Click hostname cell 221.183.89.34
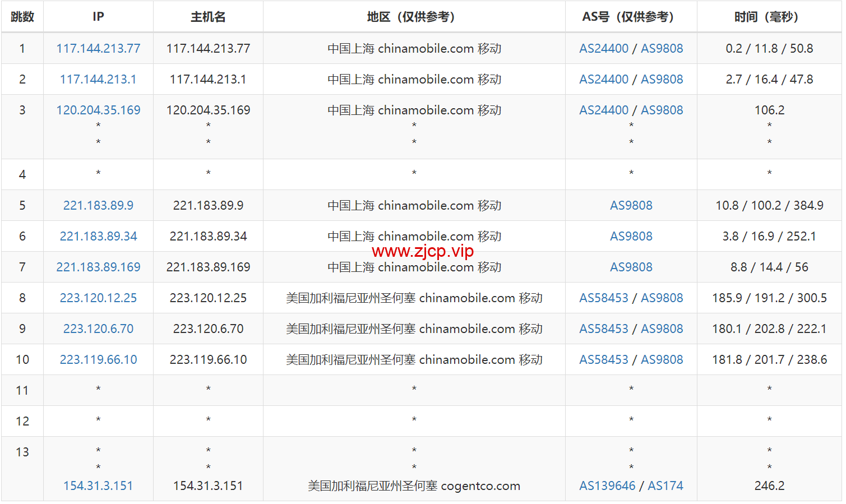Screen dimensions: 846x504 pyautogui.click(x=208, y=237)
